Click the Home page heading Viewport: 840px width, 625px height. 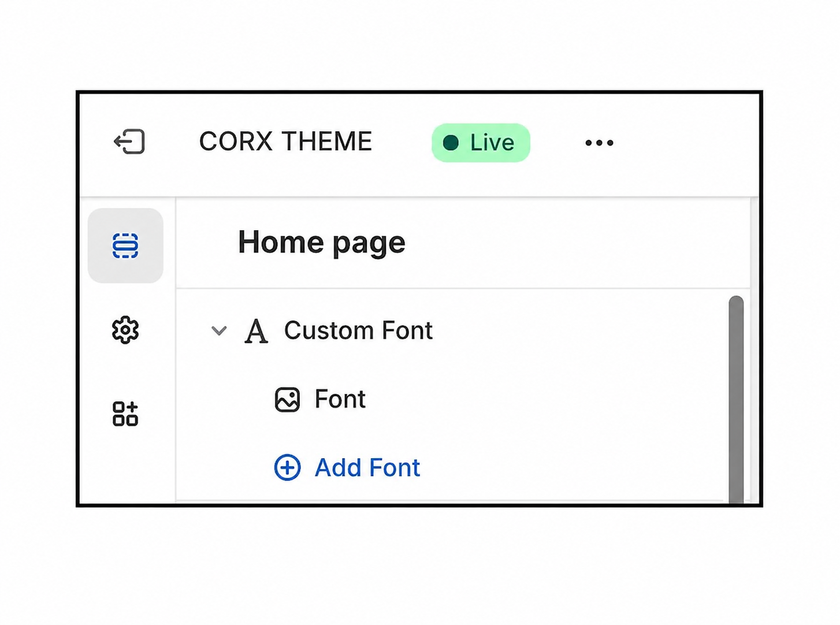point(321,243)
